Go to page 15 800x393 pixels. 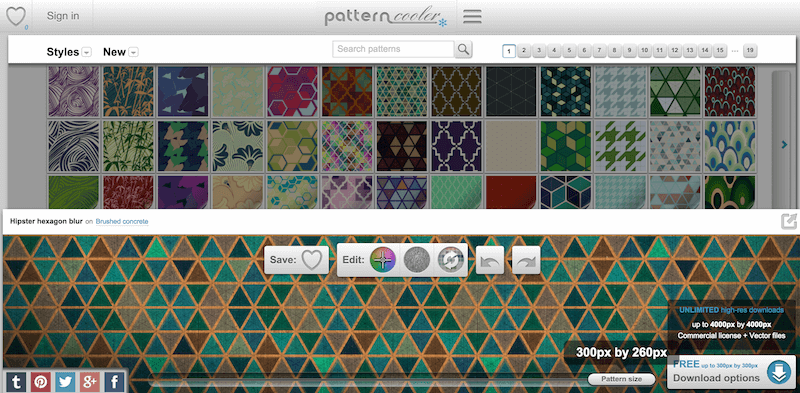coord(720,51)
